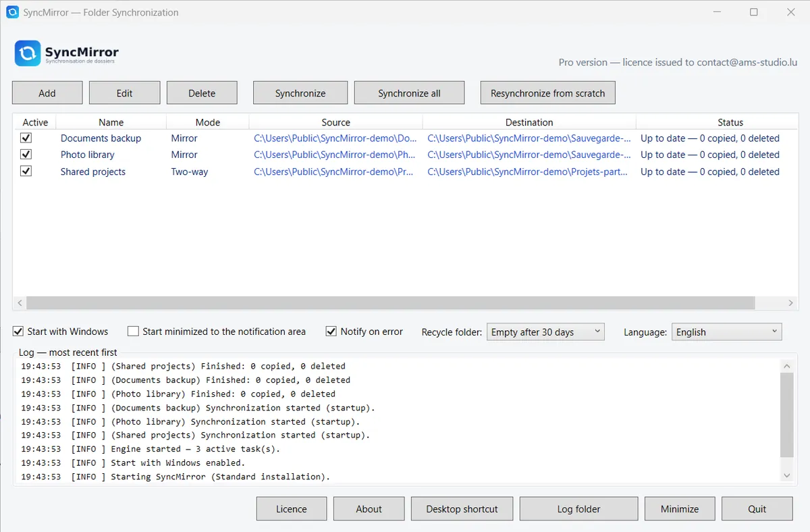Uncheck Active for Photo library
810x532 pixels.
tap(26, 155)
